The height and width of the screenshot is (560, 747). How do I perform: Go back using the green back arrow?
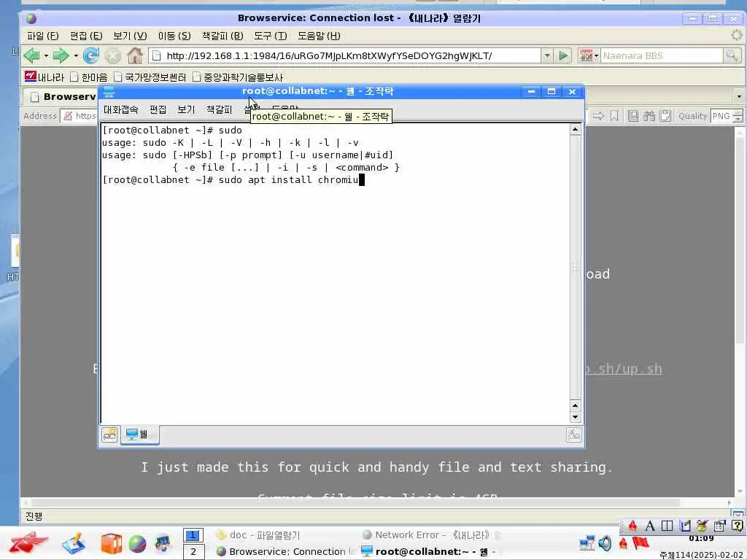pos(31,55)
